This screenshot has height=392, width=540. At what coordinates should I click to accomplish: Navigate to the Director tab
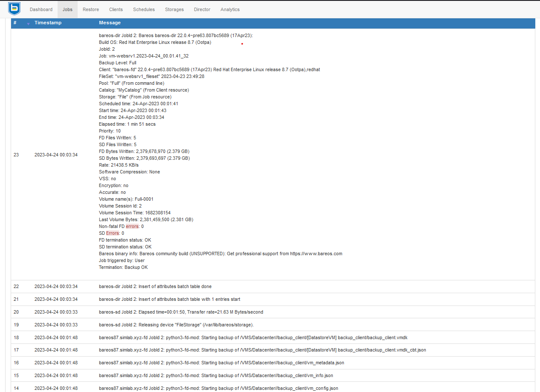click(x=202, y=9)
